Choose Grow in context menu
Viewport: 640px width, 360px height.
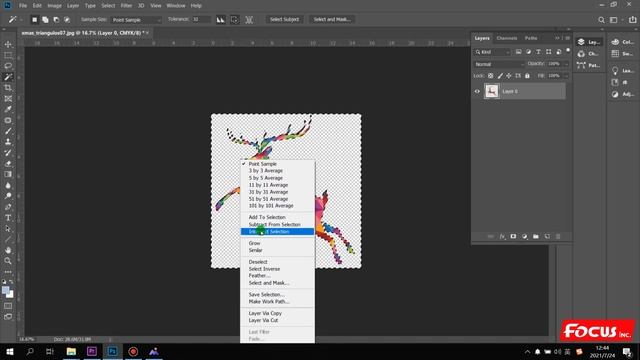[x=254, y=243]
